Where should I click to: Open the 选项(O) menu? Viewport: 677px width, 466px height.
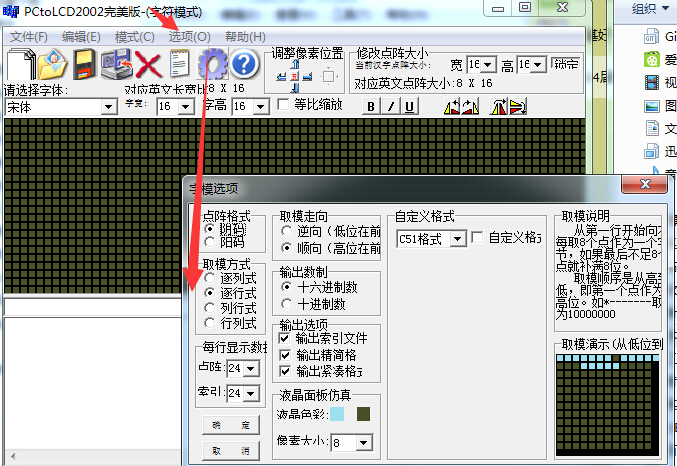(189, 36)
